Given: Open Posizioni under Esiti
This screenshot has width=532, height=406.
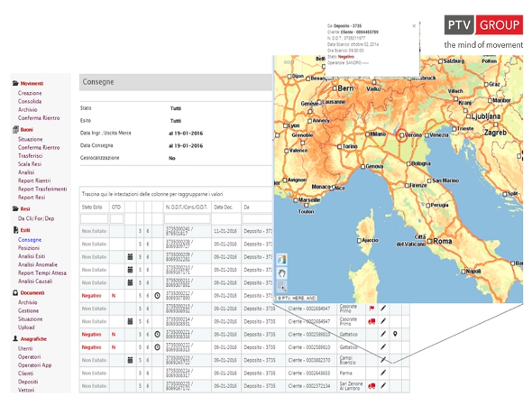Looking at the screenshot, I should coord(29,248).
